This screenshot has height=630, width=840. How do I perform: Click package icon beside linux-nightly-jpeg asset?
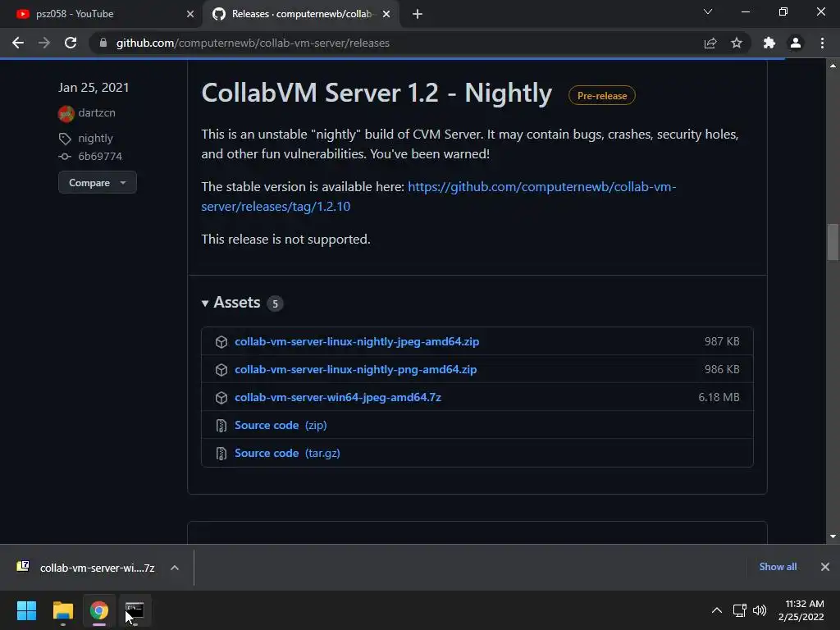pyautogui.click(x=221, y=342)
